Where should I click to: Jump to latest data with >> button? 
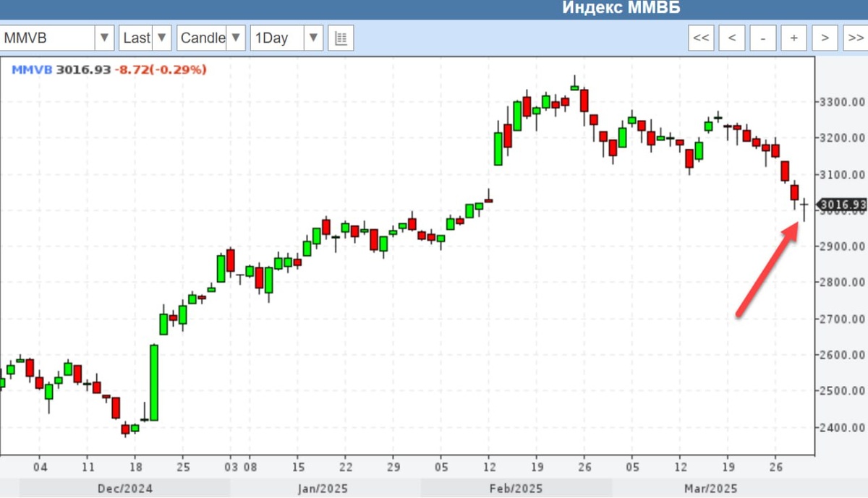[x=855, y=38]
